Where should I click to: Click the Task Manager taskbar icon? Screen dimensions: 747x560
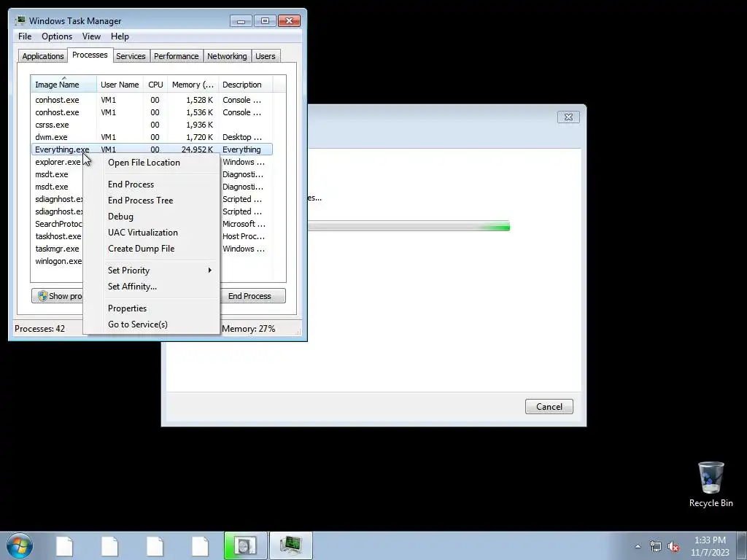point(291,545)
